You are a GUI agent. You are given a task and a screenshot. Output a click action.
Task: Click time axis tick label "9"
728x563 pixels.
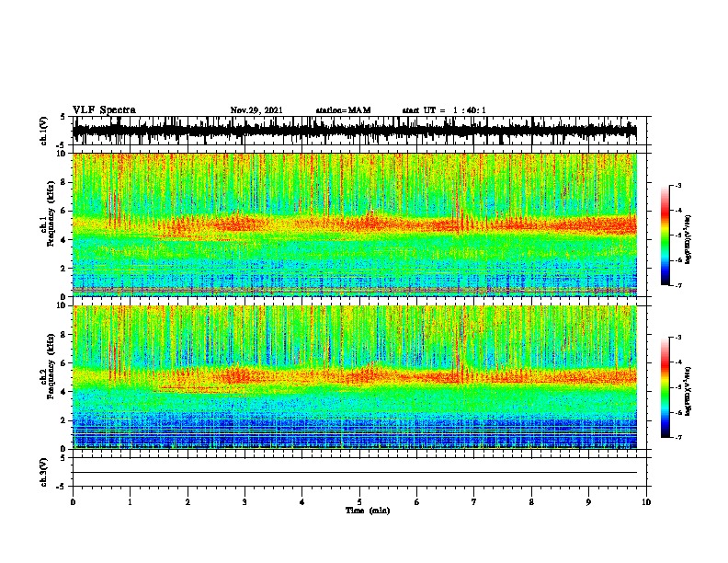click(x=588, y=502)
